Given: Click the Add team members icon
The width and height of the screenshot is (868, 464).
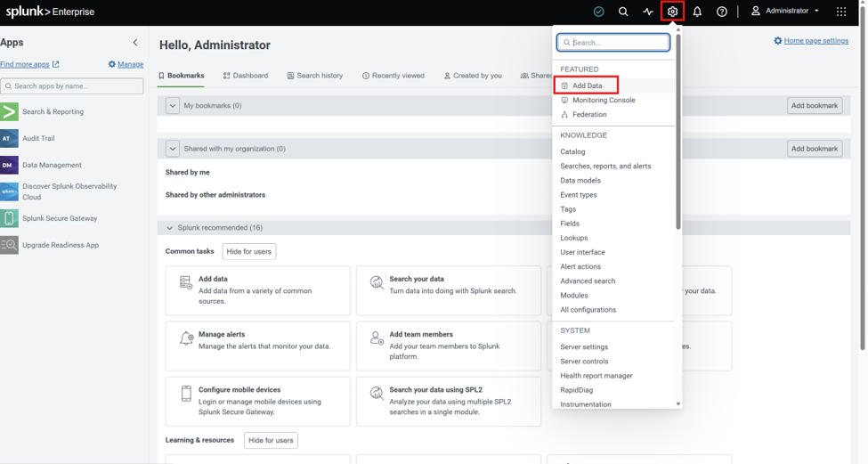Looking at the screenshot, I should (377, 338).
